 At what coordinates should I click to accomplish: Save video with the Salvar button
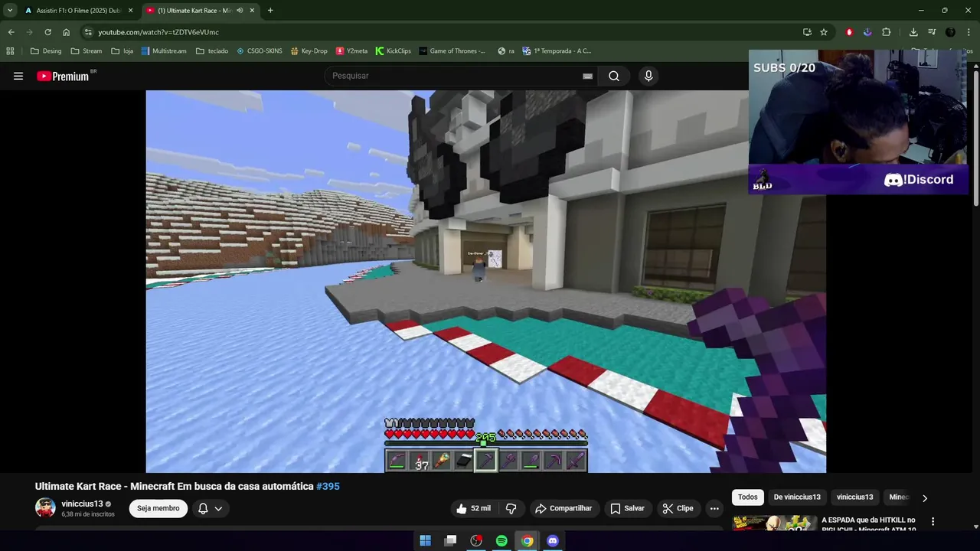click(x=627, y=508)
